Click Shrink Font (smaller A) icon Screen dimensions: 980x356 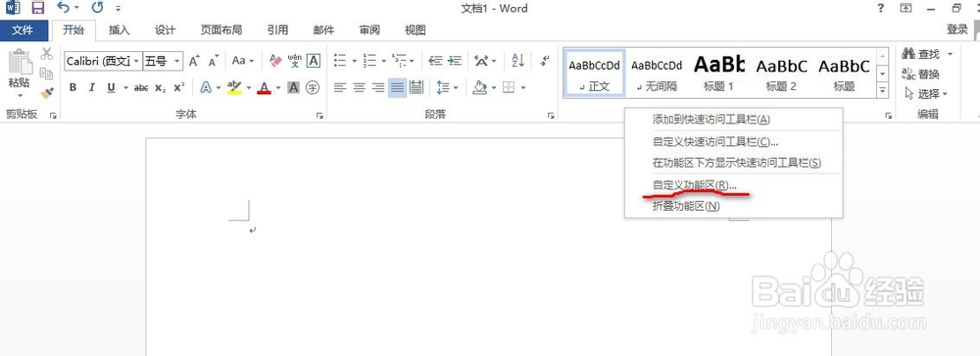214,61
